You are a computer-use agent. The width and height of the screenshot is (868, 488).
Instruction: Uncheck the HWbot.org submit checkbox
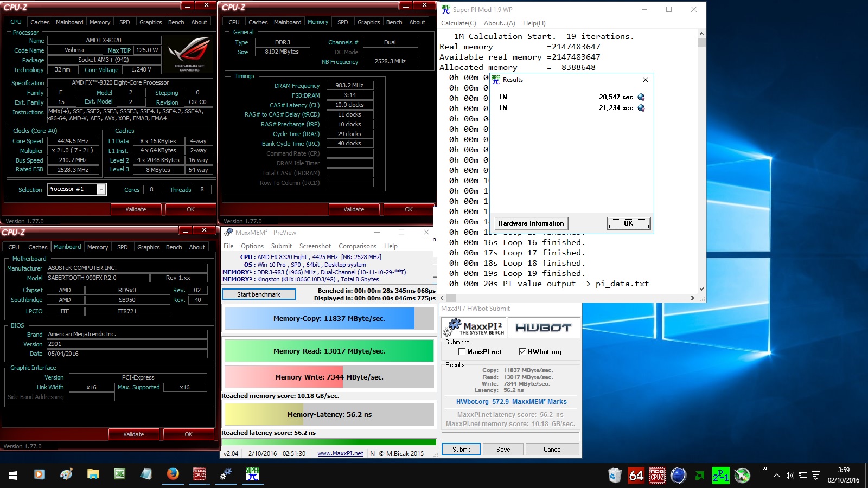pos(523,352)
